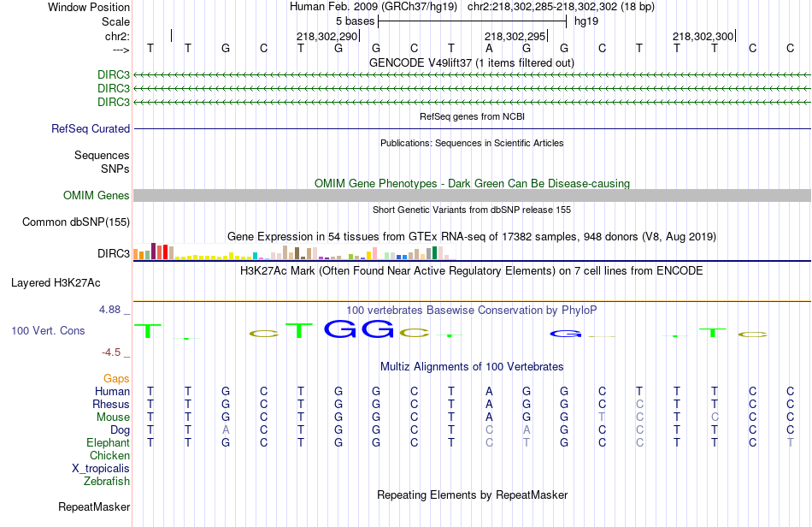This screenshot has height=527, width=812.
Task: Click the scale bar line
Action: point(473,21)
